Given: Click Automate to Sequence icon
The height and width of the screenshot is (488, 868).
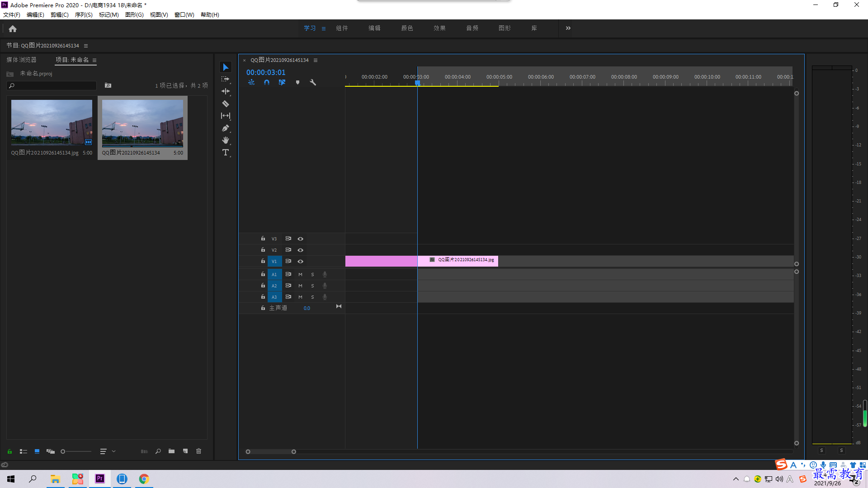Looking at the screenshot, I should pyautogui.click(x=144, y=451).
